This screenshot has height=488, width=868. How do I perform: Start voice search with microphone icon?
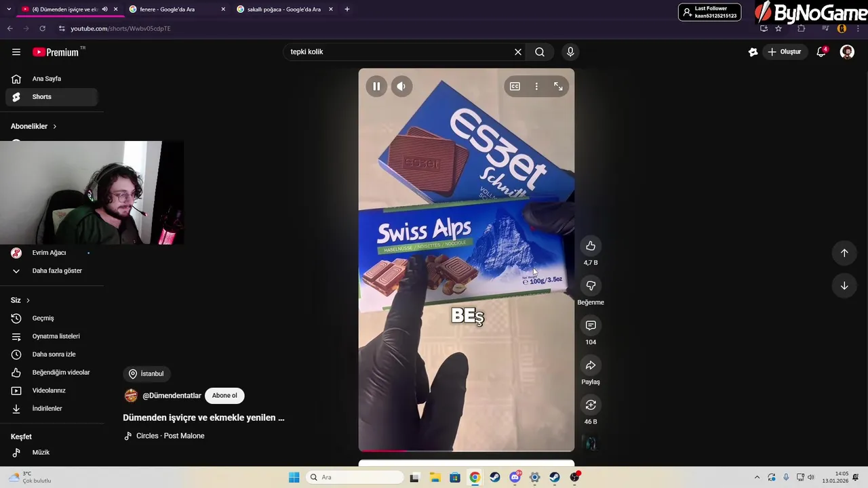point(570,52)
